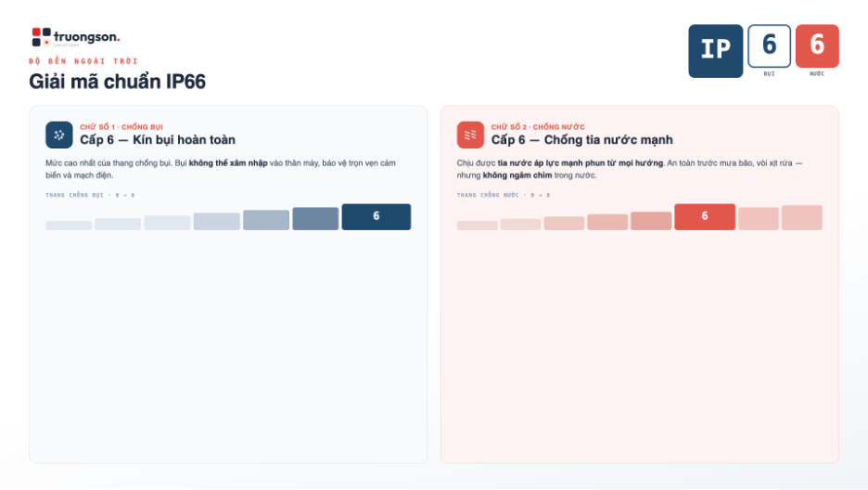Click the truongson brand name text
Screen dimensions: 868x490
tap(87, 37)
